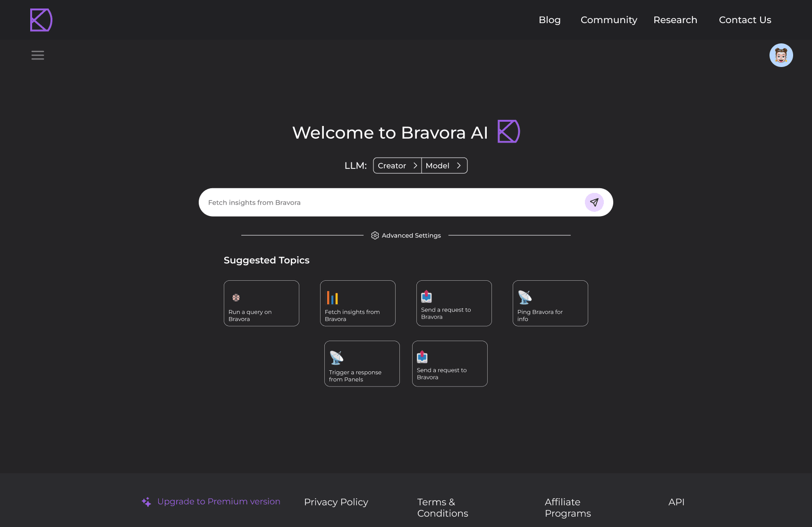This screenshot has width=812, height=527.
Task: Click the purple Bravora logo beside welcome title
Action: pyautogui.click(x=508, y=131)
